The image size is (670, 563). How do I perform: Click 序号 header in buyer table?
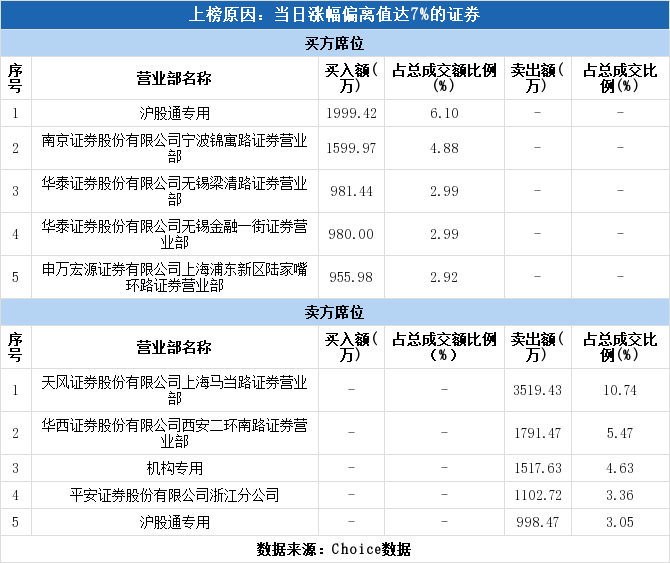click(15, 78)
